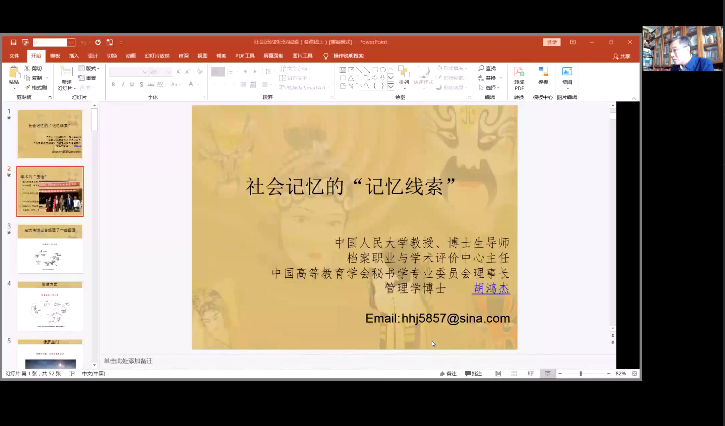The image size is (725, 426).
Task: Toggle the 批注 (Comments) pane button
Action: click(x=473, y=373)
